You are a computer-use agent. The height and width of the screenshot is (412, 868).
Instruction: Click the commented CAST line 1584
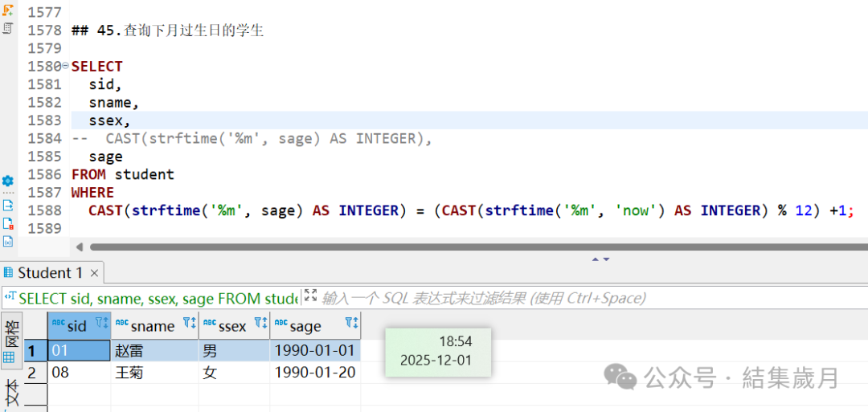tap(252, 139)
